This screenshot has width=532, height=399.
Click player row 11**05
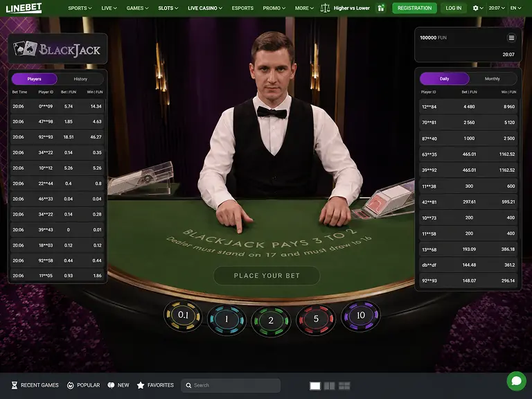(57, 276)
